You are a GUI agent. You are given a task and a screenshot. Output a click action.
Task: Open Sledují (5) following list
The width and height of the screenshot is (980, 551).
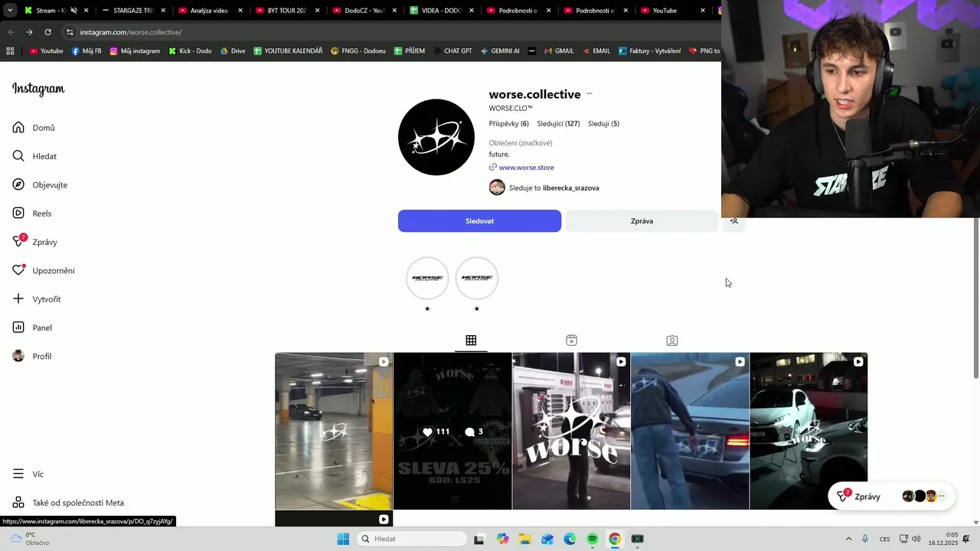603,124
